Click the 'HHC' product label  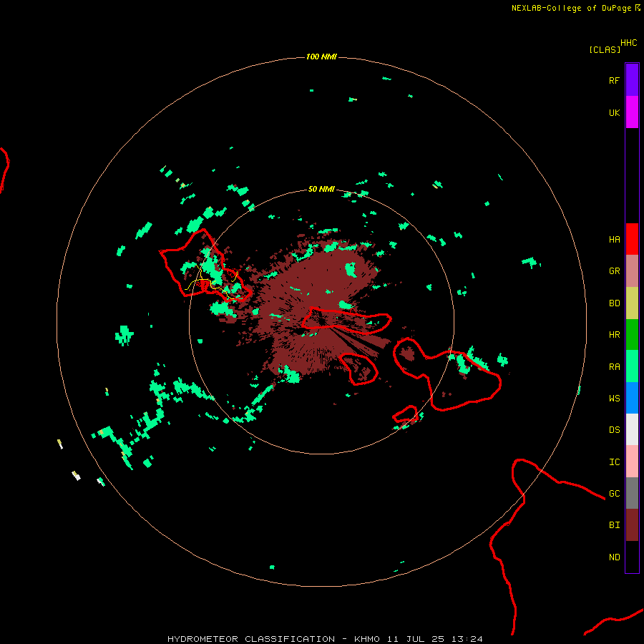[628, 43]
